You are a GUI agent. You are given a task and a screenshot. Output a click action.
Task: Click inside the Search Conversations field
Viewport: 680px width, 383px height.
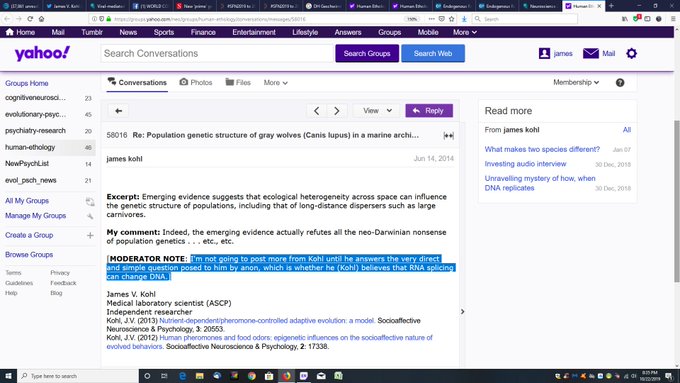tap(217, 53)
